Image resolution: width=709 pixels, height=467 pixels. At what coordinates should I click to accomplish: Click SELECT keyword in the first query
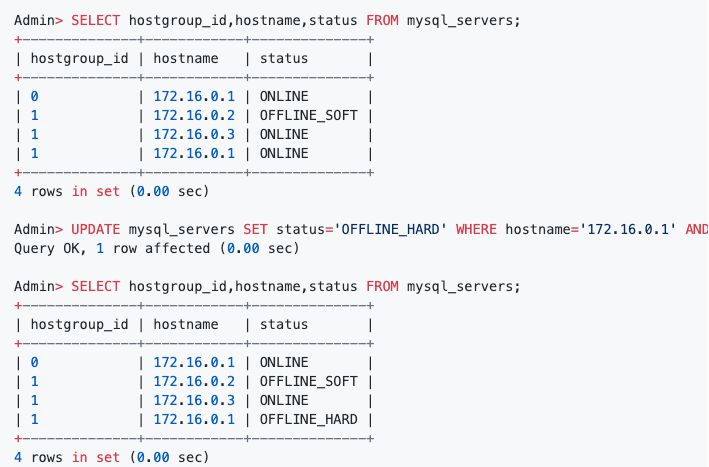click(x=95, y=20)
